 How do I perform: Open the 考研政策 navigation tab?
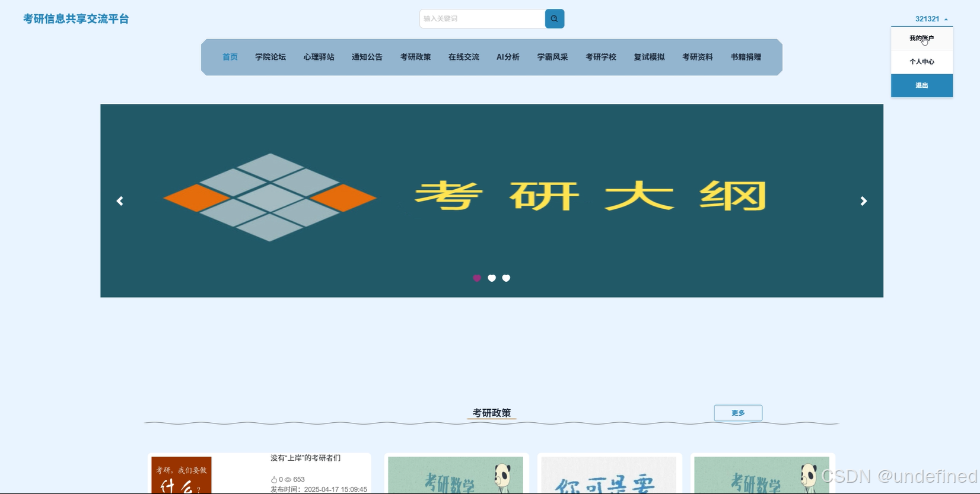pyautogui.click(x=415, y=57)
